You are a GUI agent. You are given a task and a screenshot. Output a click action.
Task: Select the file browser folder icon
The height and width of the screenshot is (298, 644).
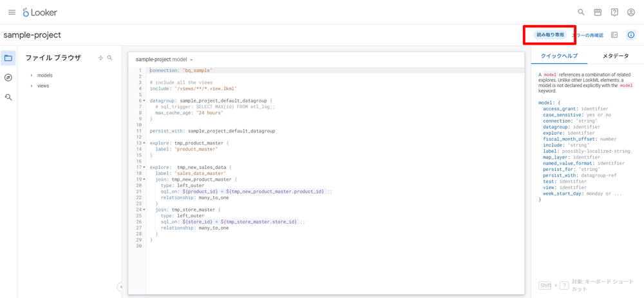coord(8,58)
